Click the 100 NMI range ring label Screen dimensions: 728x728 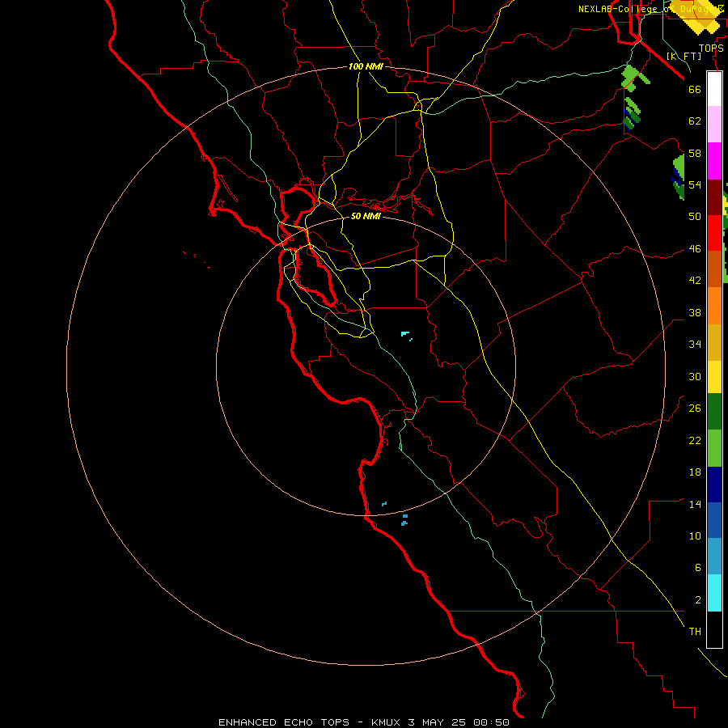point(366,66)
